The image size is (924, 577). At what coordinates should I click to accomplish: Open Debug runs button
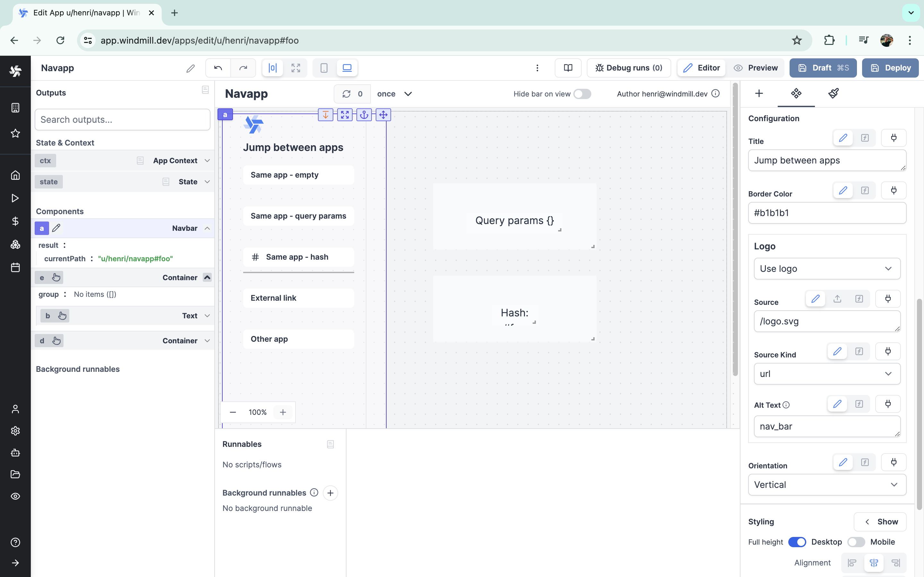tap(629, 68)
